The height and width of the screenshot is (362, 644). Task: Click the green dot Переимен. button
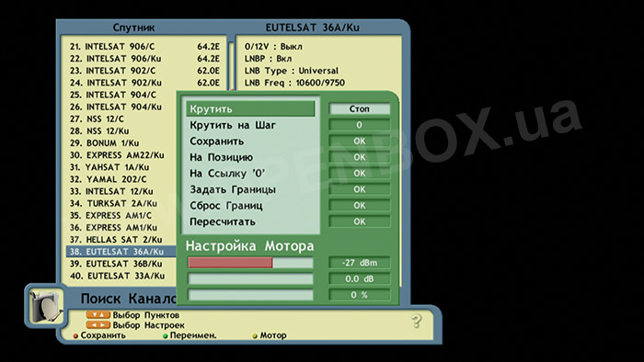[x=190, y=335]
